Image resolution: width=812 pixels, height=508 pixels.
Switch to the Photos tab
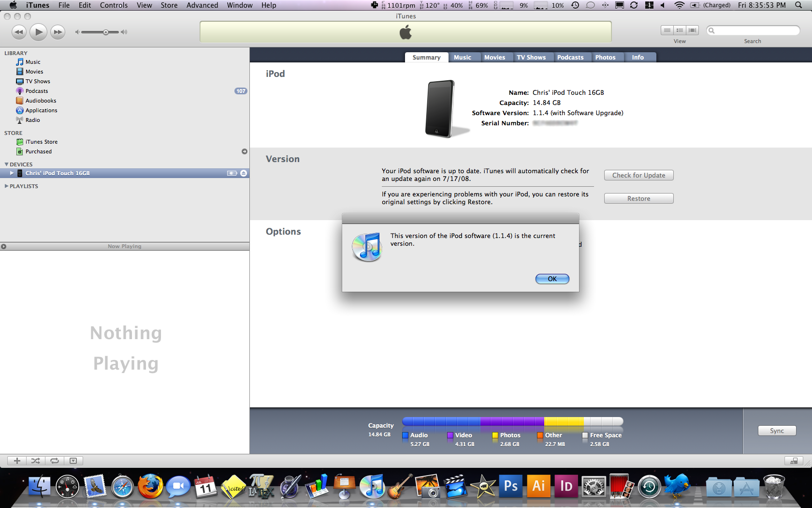coord(605,57)
